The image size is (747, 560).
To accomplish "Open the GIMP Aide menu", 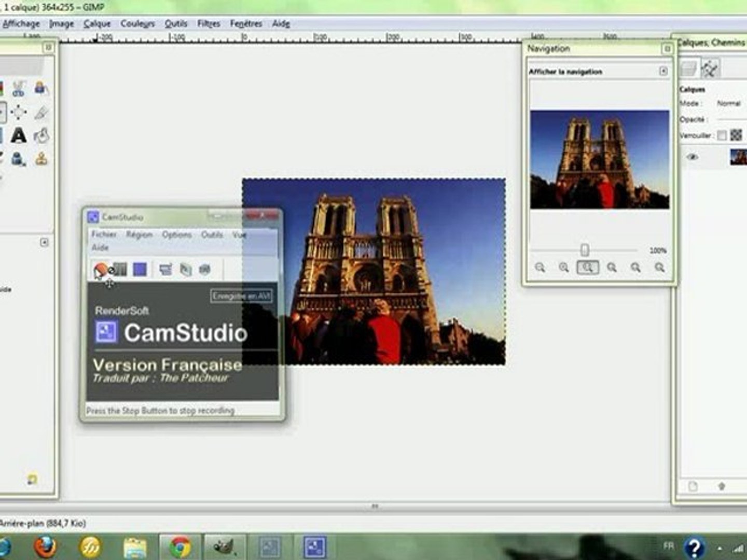I will pos(281,24).
